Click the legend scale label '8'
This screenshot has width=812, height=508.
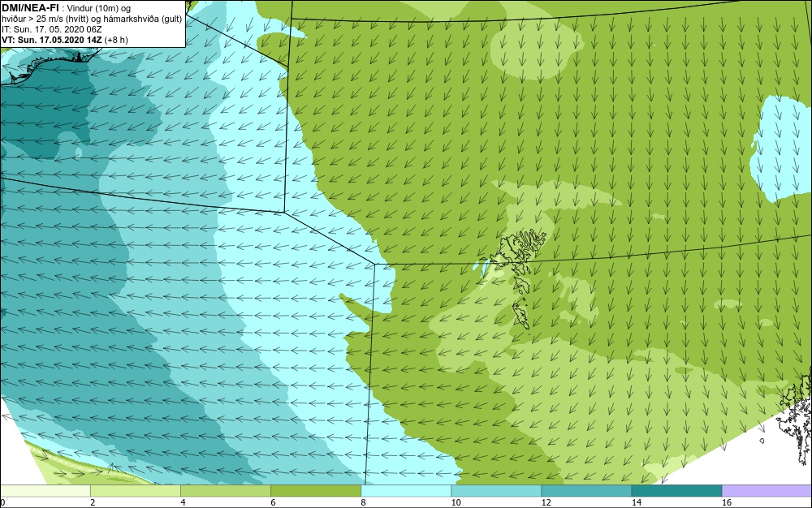tap(364, 502)
